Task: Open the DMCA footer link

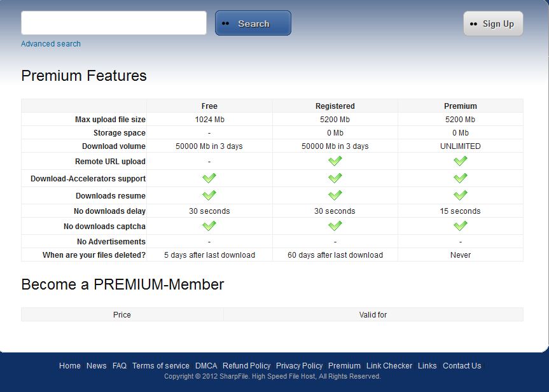Action: point(206,366)
